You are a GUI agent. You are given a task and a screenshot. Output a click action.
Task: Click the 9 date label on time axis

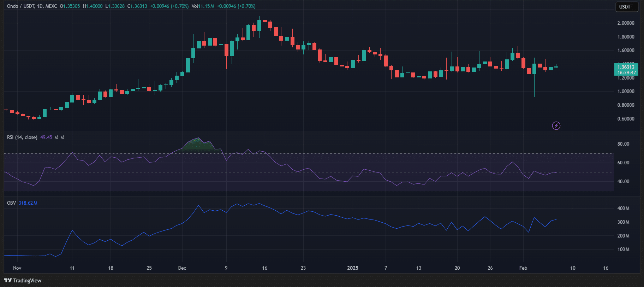[226, 268]
